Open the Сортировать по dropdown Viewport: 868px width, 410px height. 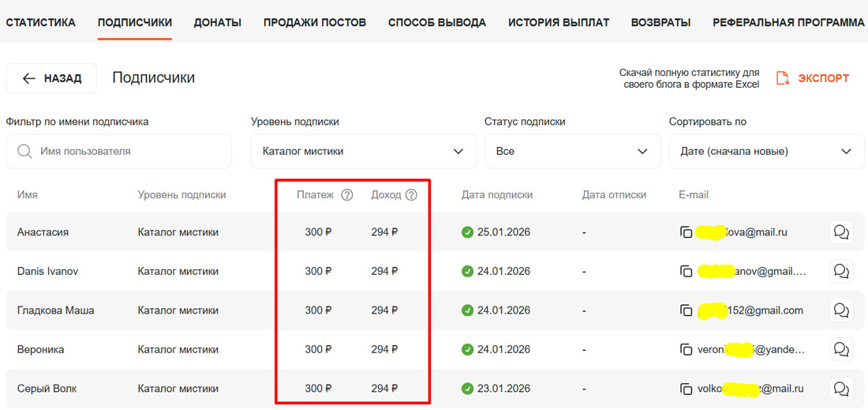click(x=766, y=151)
